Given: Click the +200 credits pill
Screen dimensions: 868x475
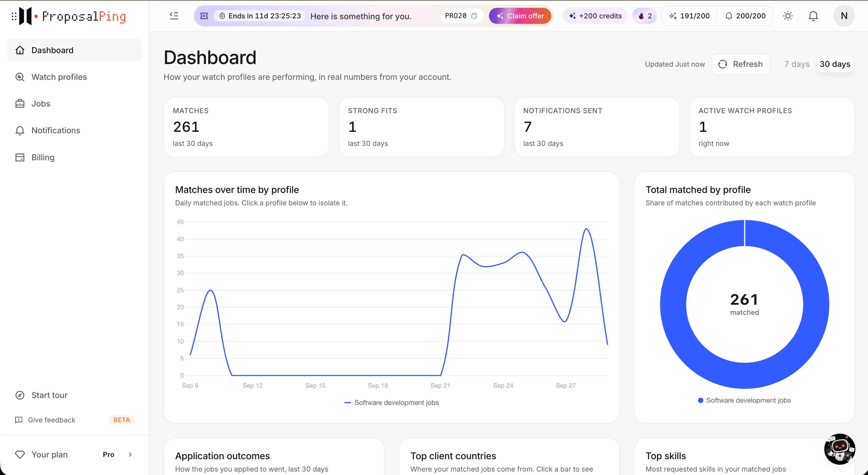Looking at the screenshot, I should point(595,16).
